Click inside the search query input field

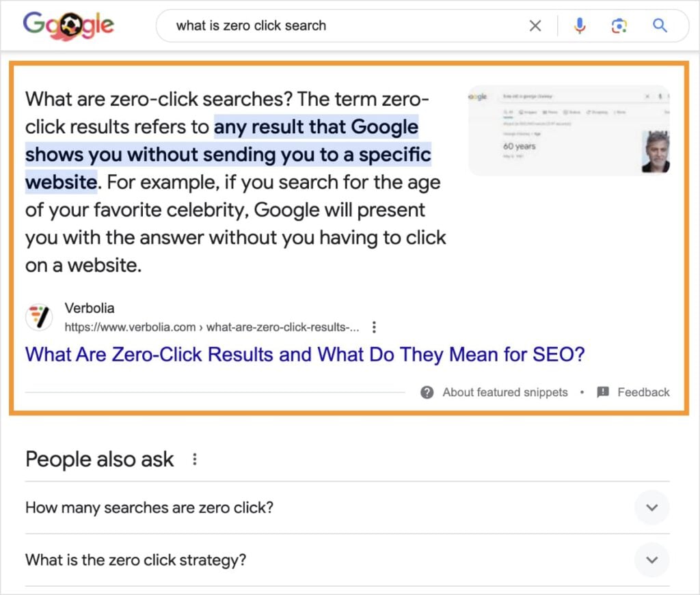342,25
